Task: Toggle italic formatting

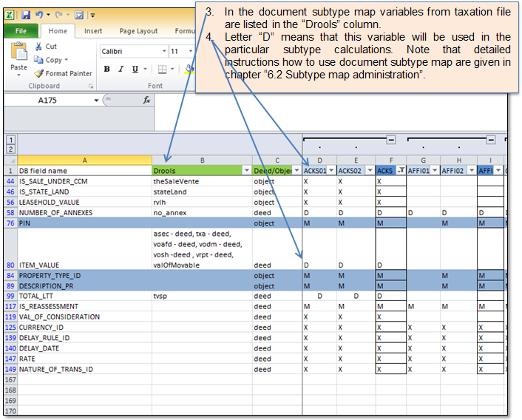Action: coord(120,70)
